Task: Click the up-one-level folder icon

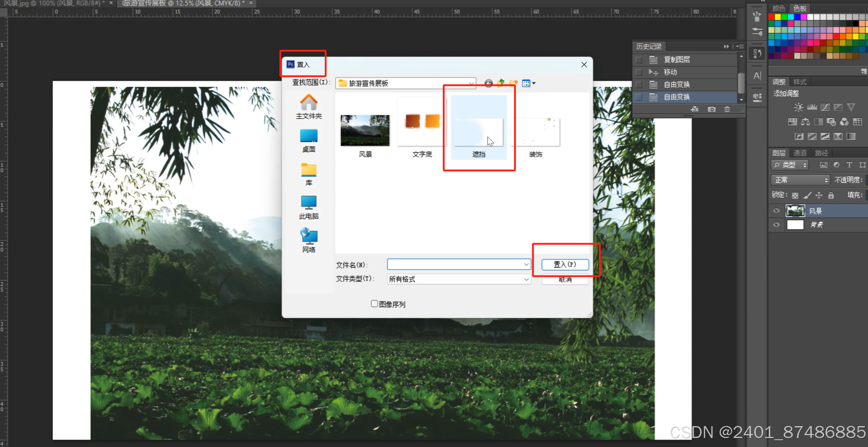Action: pos(501,83)
